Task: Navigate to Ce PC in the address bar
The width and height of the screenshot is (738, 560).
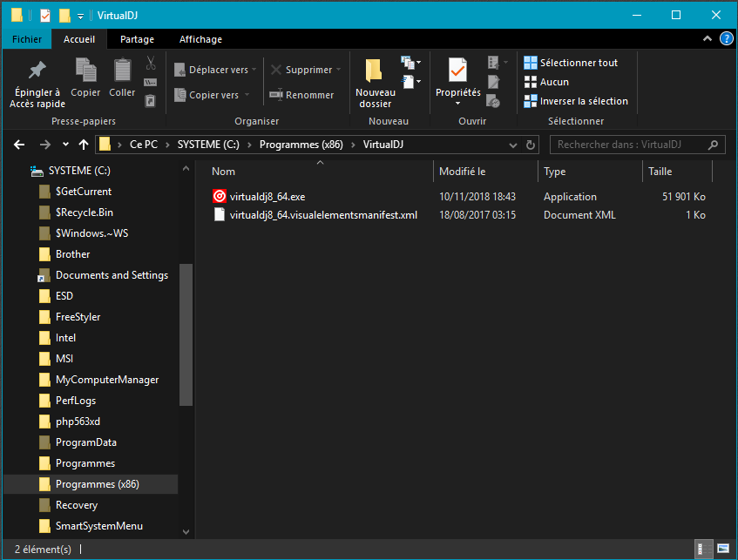Action: click(144, 145)
